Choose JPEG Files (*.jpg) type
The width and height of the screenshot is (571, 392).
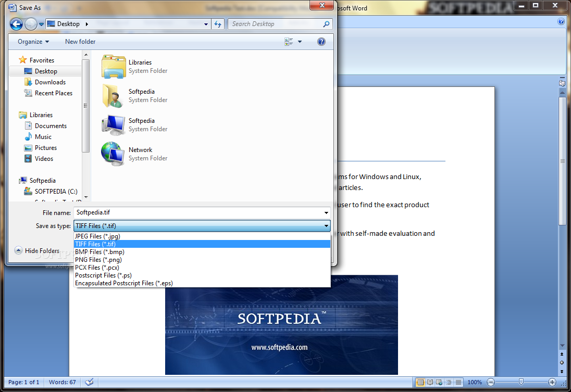pos(202,236)
